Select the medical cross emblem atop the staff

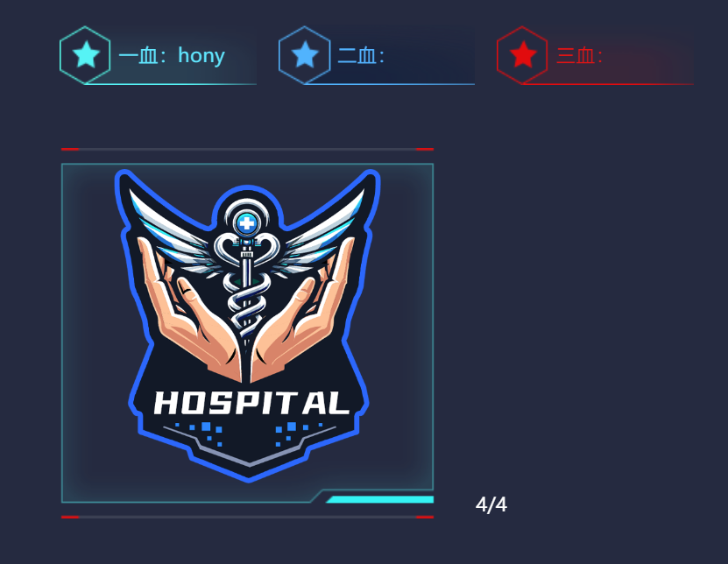click(247, 223)
